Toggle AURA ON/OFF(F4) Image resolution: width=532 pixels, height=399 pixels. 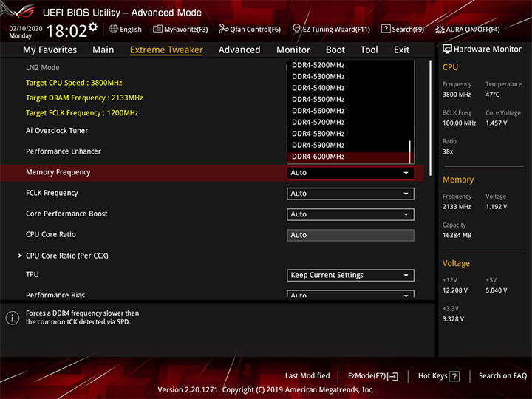468,29
